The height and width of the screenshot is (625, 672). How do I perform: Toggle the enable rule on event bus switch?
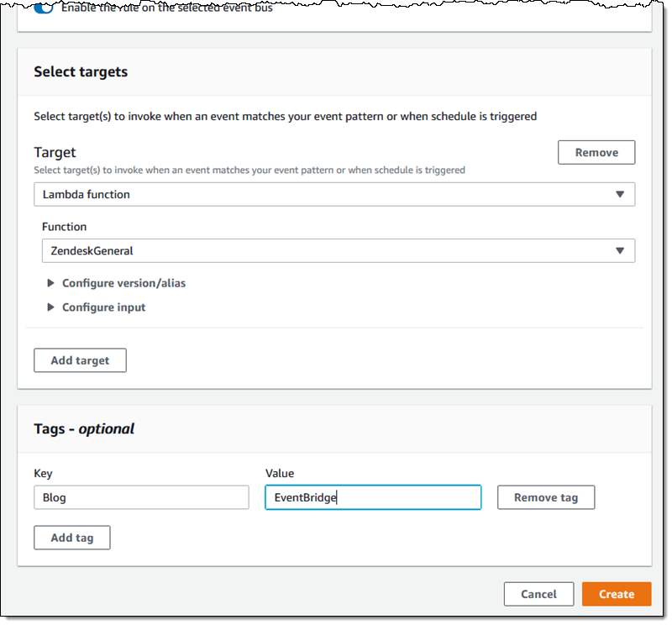44,8
